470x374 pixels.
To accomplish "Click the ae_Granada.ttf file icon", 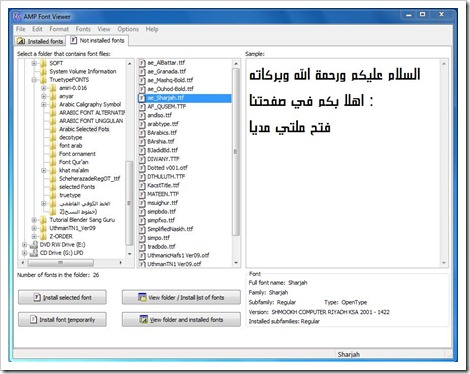I will pos(142,71).
